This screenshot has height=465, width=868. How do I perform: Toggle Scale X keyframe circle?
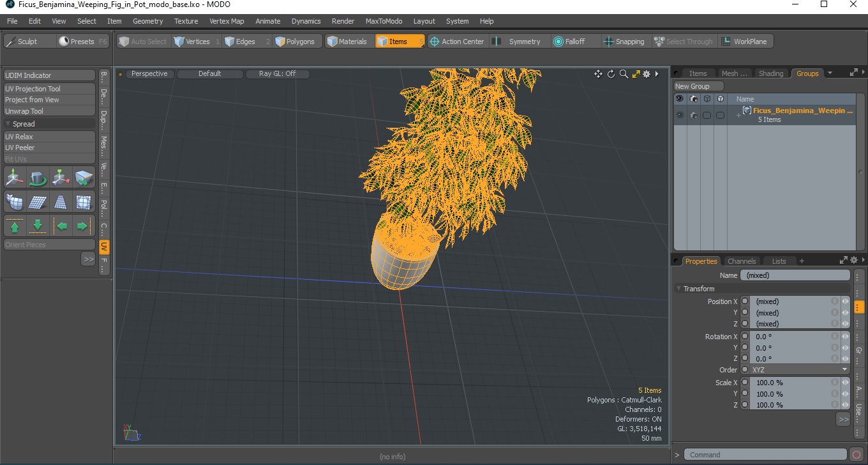[x=745, y=383]
